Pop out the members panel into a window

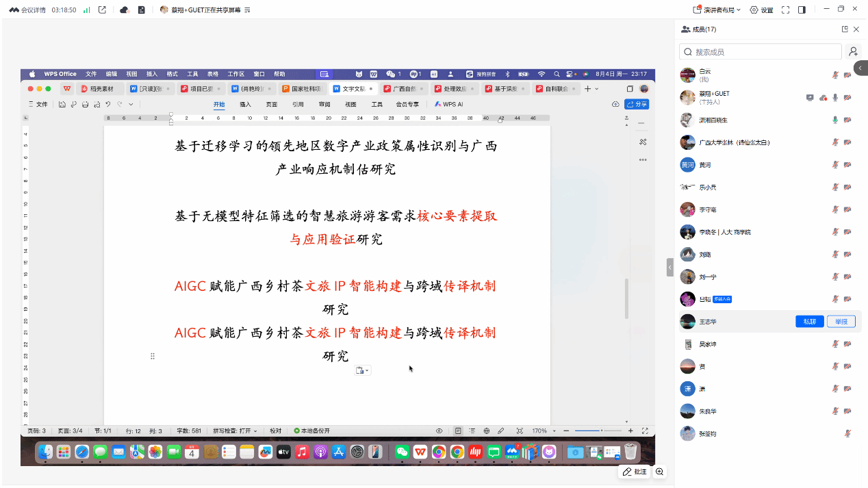tap(845, 29)
